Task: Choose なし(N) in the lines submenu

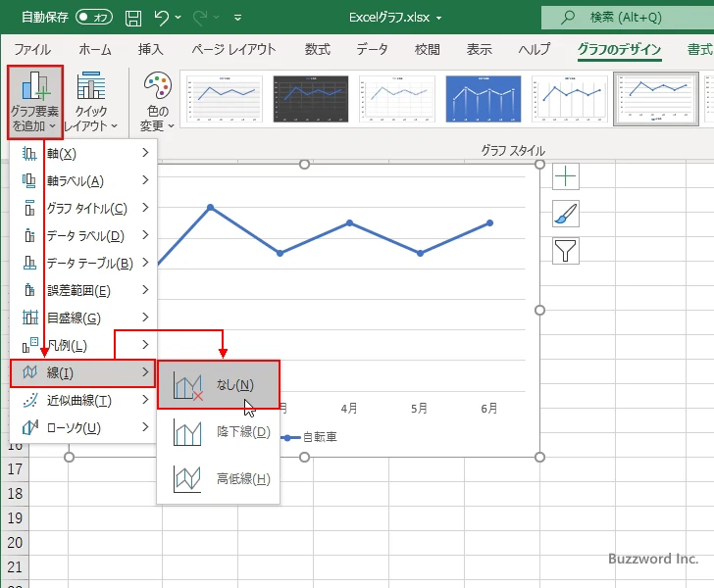Action: coord(219,385)
